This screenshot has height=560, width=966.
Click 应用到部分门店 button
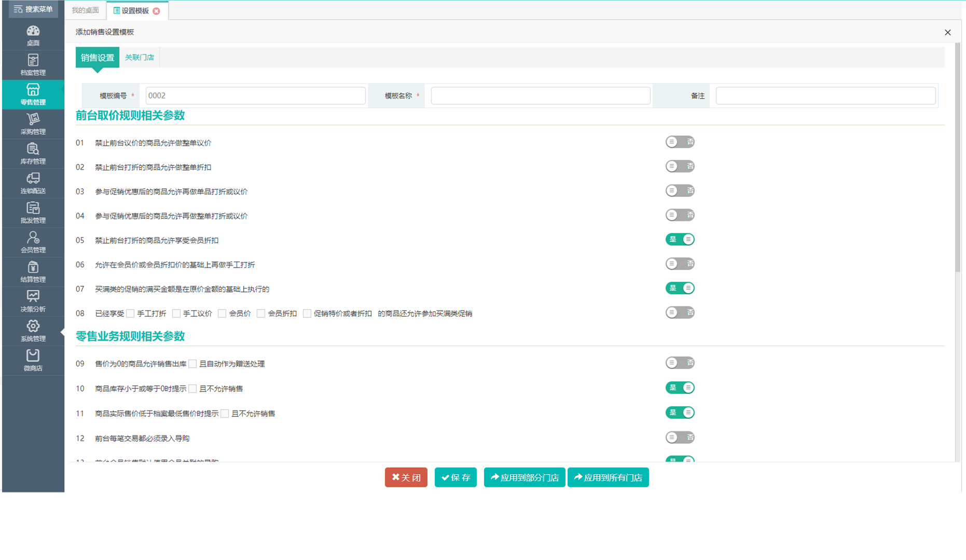(x=525, y=477)
